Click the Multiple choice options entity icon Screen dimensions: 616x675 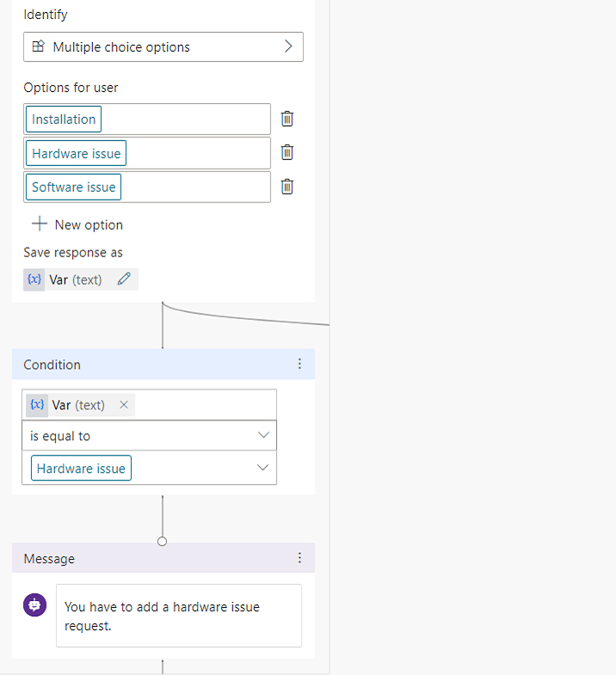click(39, 46)
